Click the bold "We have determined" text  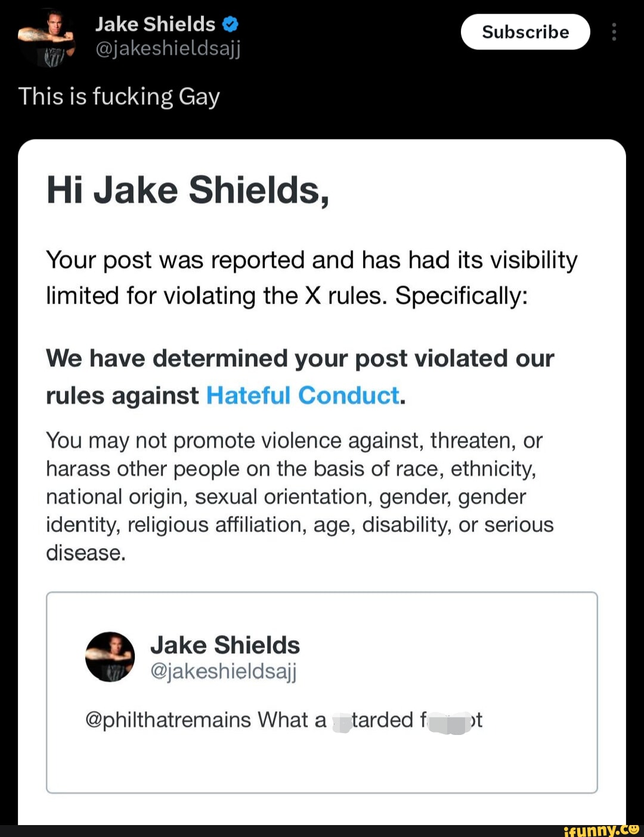point(300,359)
